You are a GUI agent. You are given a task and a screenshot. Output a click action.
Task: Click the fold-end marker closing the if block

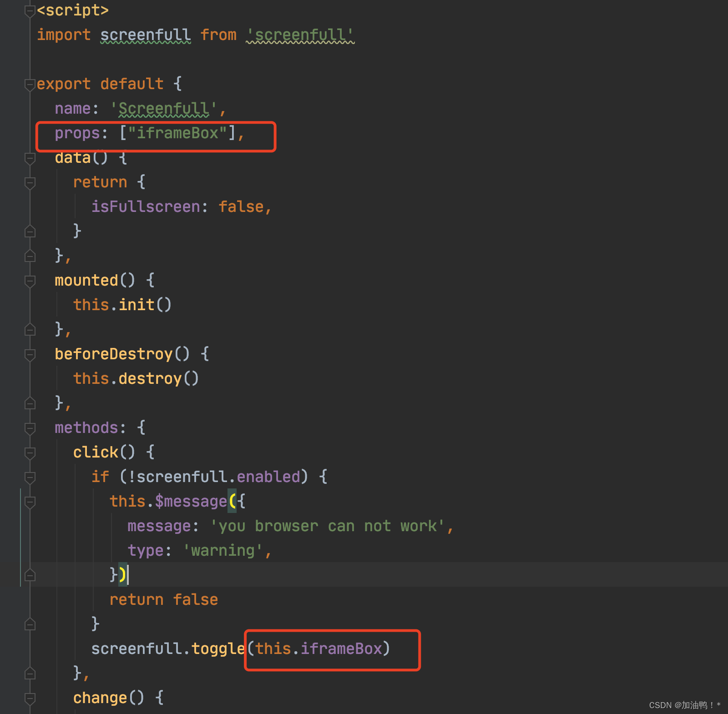(30, 624)
